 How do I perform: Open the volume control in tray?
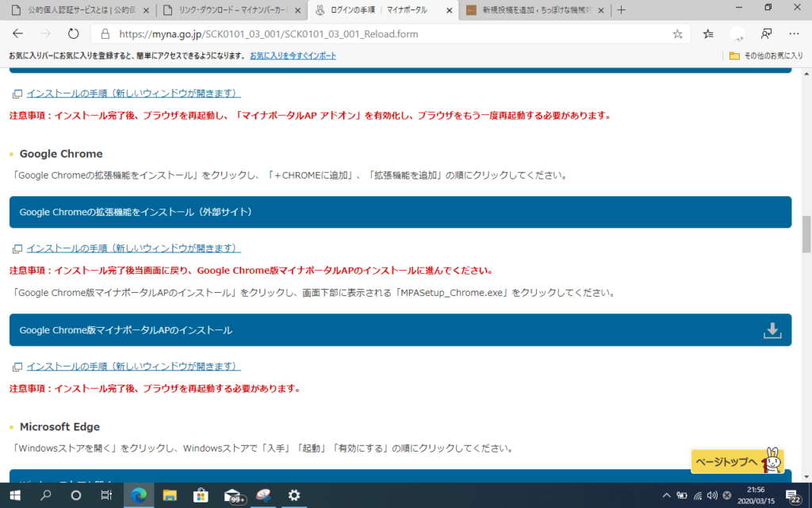tap(712, 495)
